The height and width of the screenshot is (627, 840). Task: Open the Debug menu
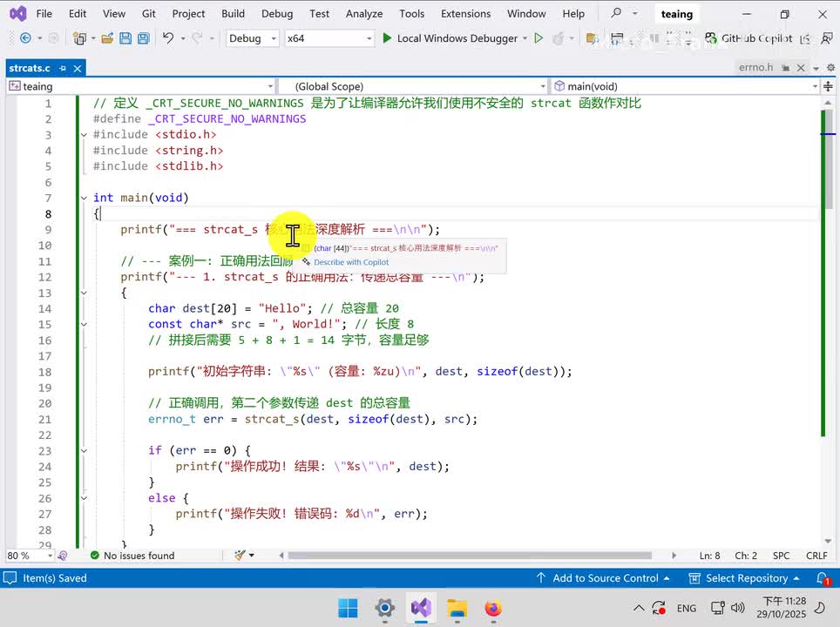pyautogui.click(x=277, y=13)
